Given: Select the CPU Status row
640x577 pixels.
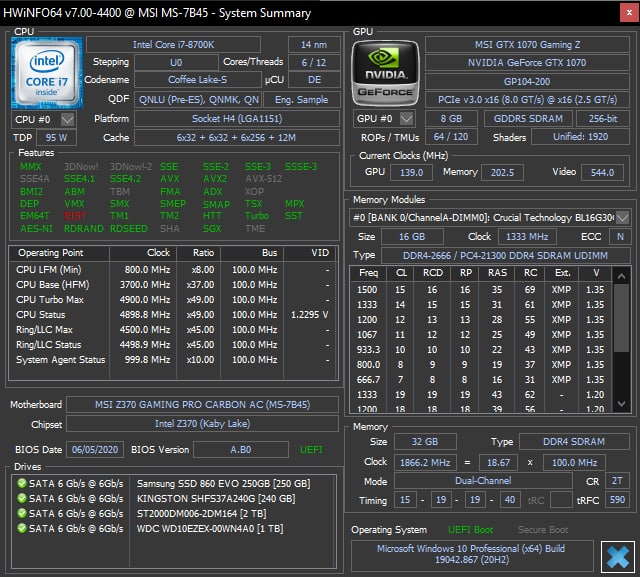Looking at the screenshot, I should 173,315.
